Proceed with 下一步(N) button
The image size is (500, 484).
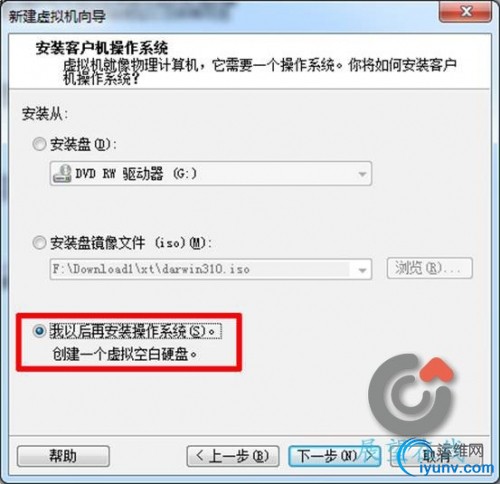point(334,456)
